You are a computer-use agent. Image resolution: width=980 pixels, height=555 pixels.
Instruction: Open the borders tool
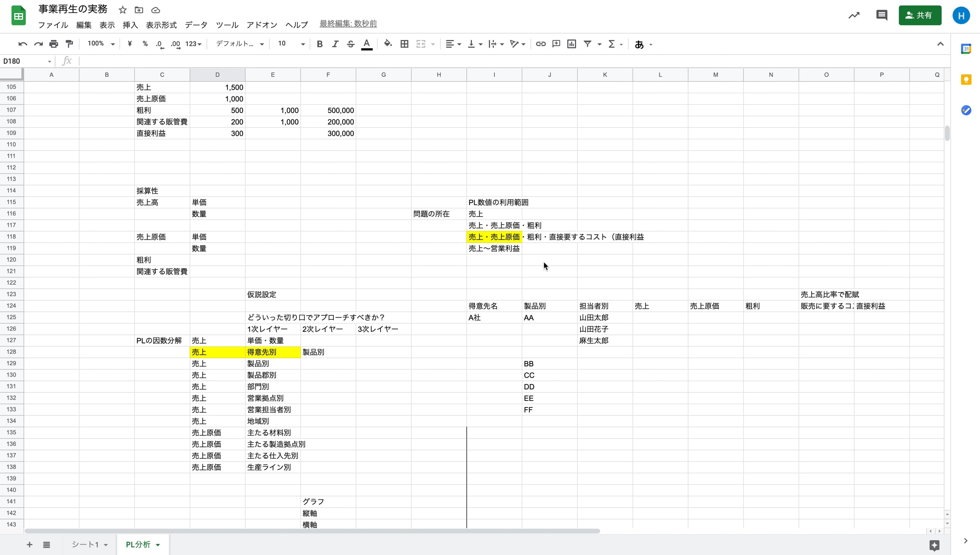tap(404, 44)
